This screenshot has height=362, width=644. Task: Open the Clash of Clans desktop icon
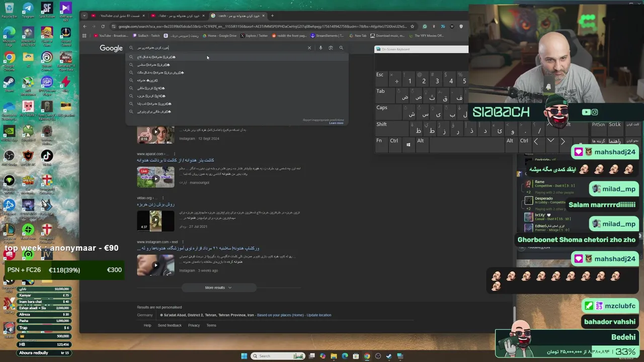[47, 36]
